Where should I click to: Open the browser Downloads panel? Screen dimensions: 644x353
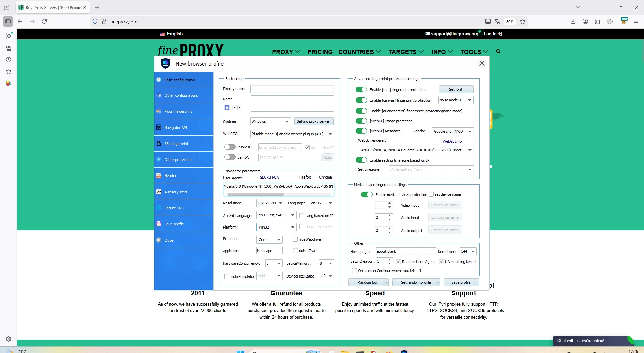click(573, 21)
